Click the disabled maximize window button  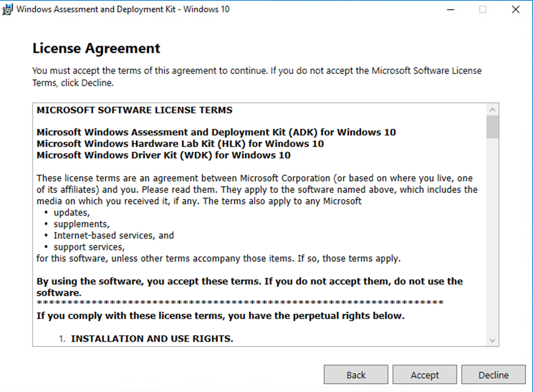coord(483,9)
